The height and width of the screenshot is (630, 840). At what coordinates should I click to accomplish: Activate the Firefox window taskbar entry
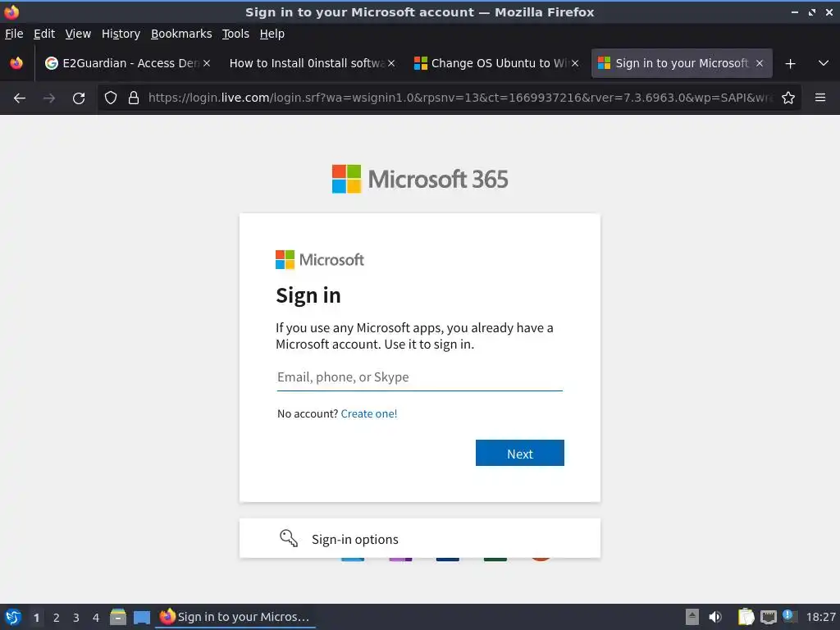235,617
